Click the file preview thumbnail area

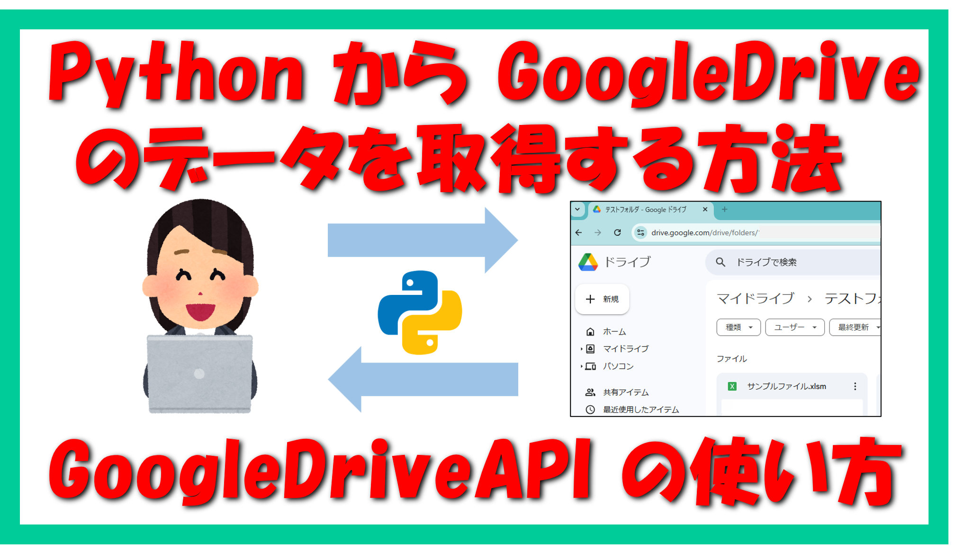(792, 408)
